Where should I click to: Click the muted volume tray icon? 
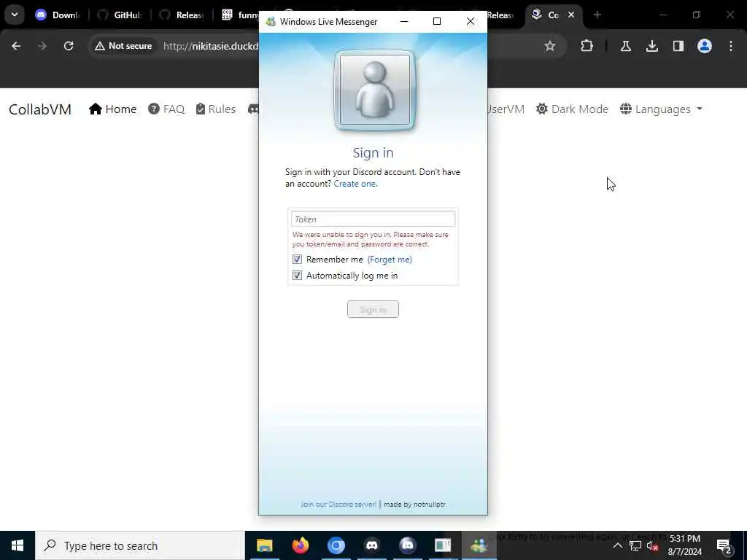(652, 546)
